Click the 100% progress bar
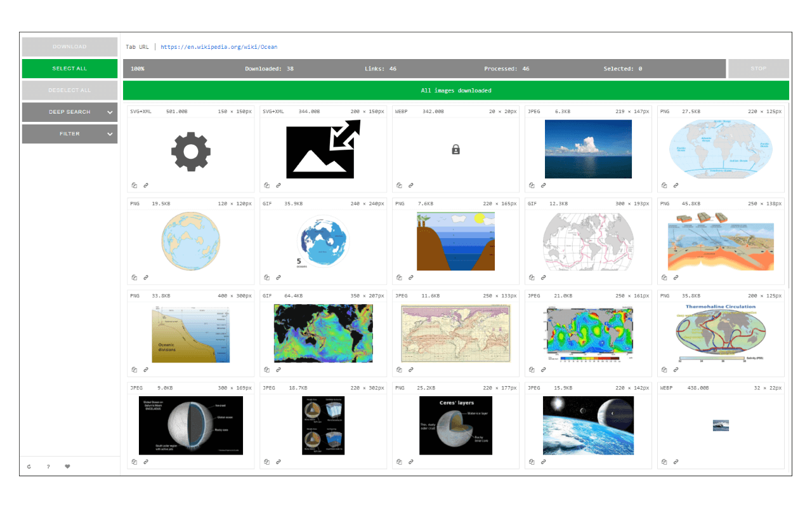812x508 pixels. tap(424, 69)
